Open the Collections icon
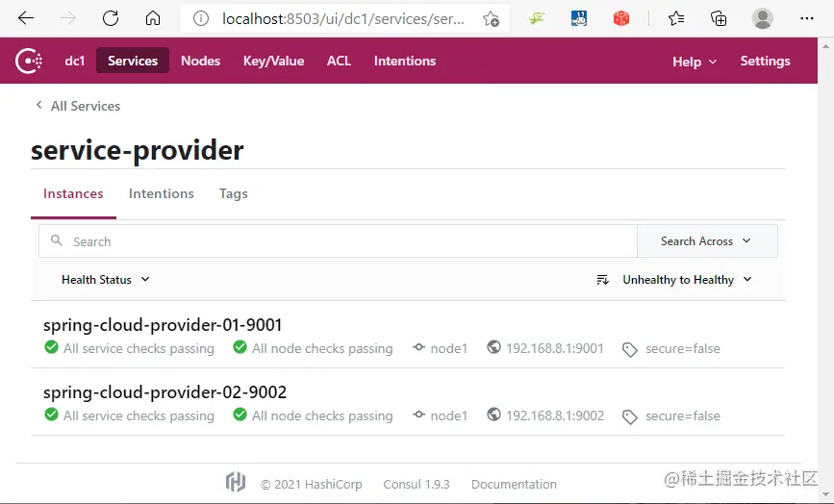This screenshot has width=834, height=504. tap(719, 18)
